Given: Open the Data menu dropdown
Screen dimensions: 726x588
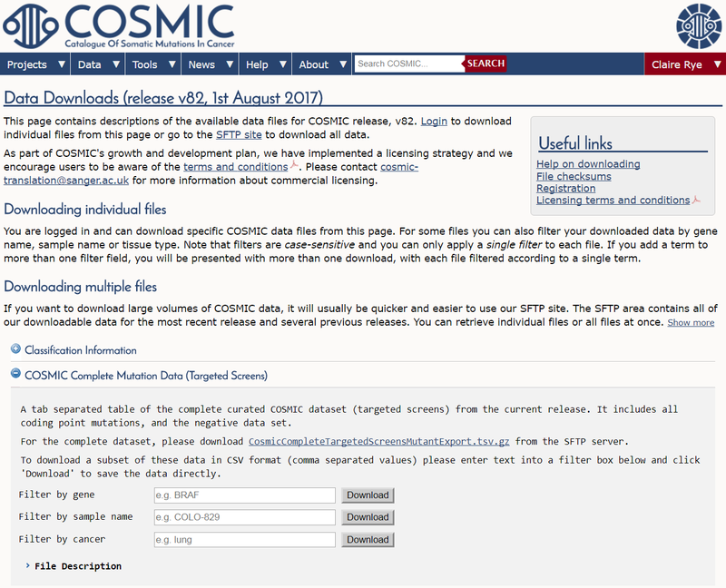Looking at the screenshot, I should [98, 64].
